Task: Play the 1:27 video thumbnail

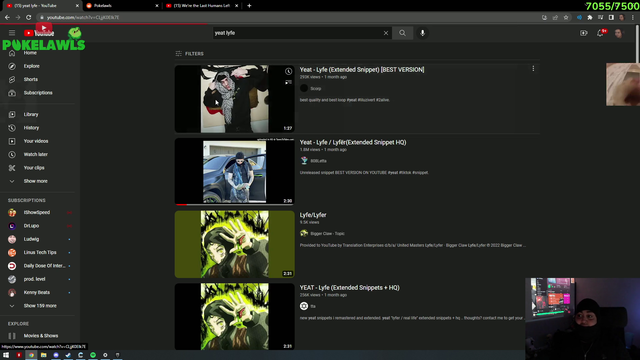Action: pyautogui.click(x=234, y=99)
